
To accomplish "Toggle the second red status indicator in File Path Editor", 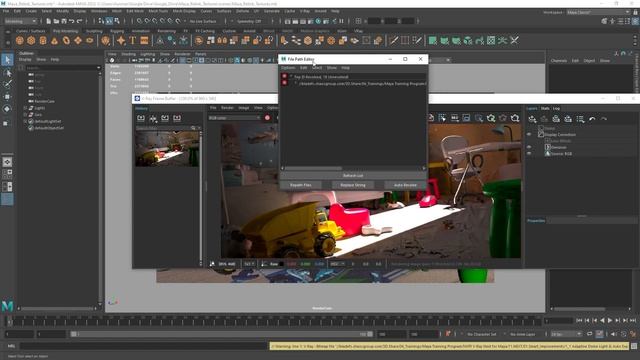I will click(284, 83).
